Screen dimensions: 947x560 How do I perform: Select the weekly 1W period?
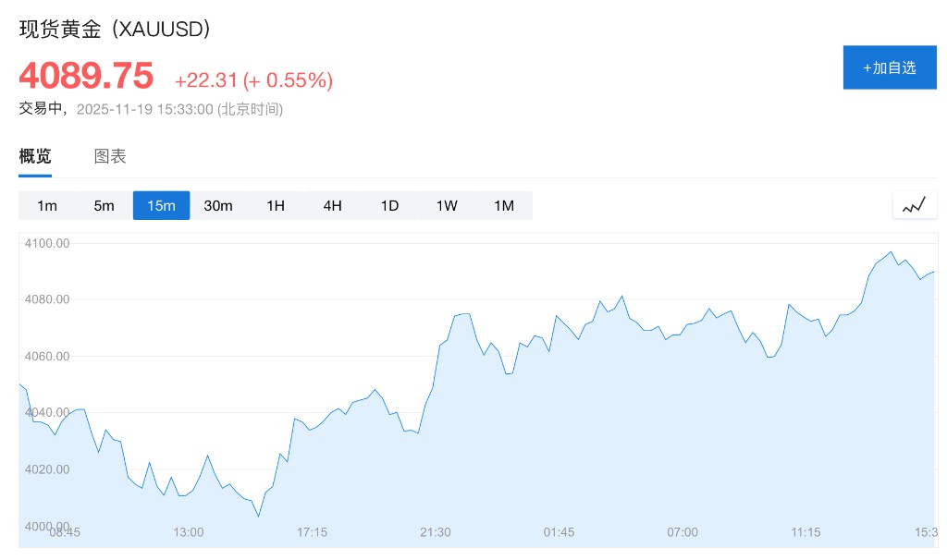click(x=447, y=205)
